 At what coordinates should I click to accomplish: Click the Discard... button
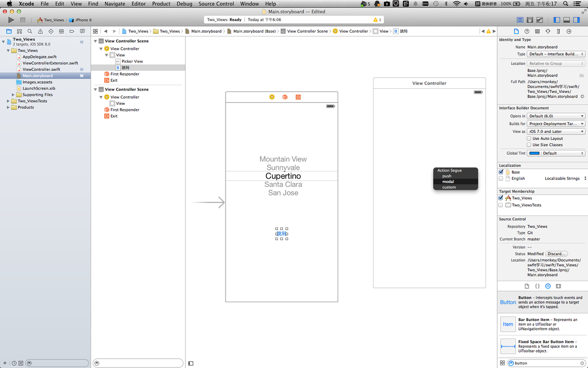(x=557, y=254)
